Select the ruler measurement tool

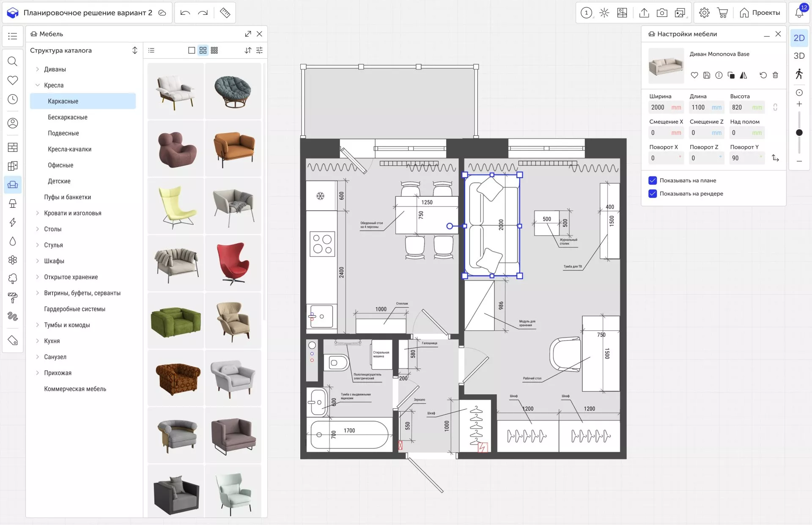click(225, 13)
